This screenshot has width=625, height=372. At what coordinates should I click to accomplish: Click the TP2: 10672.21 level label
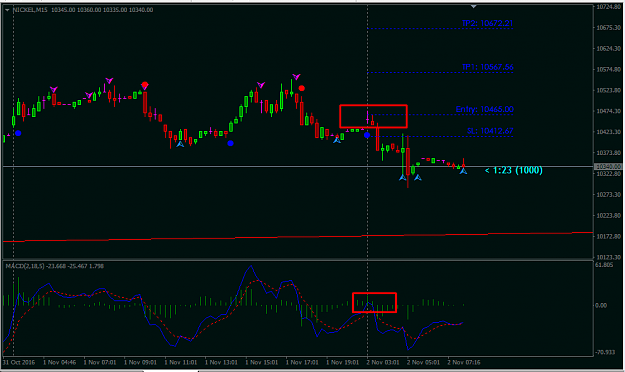(487, 23)
